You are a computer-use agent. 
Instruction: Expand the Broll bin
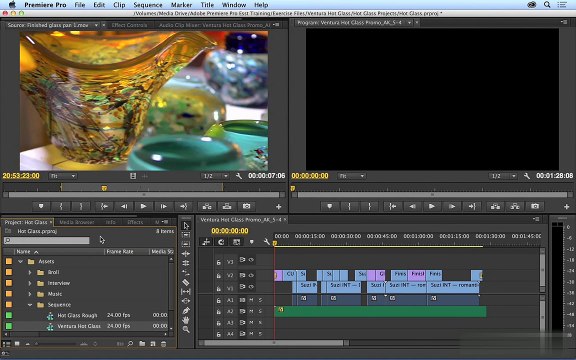pyautogui.click(x=30, y=273)
